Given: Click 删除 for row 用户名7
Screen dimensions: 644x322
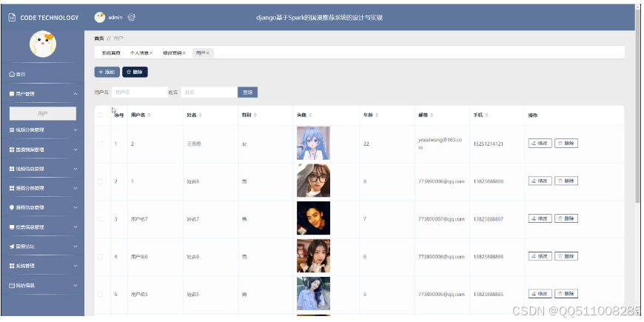Looking at the screenshot, I should click(x=566, y=218).
